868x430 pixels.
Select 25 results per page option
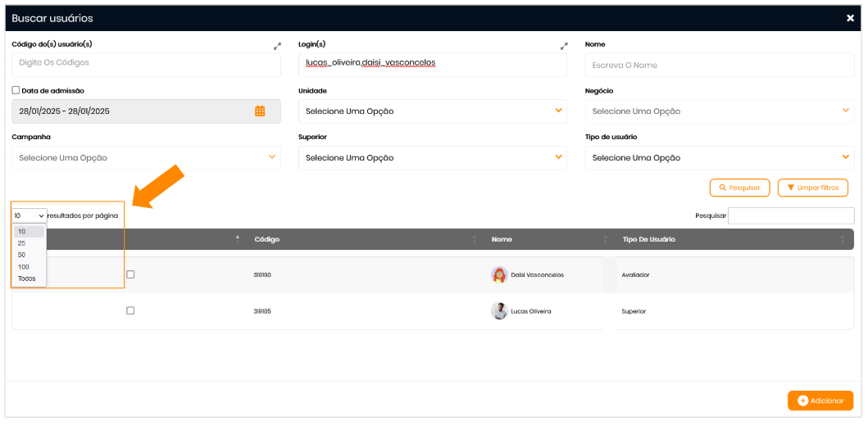click(22, 243)
